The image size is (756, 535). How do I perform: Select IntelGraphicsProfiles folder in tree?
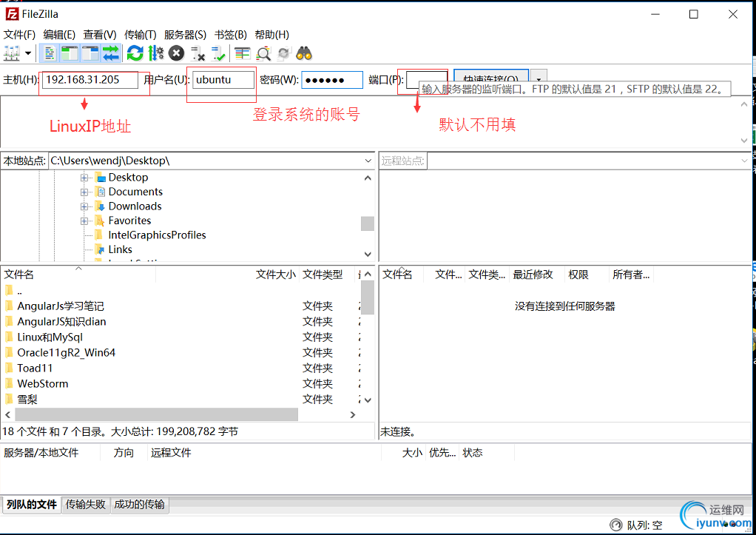pos(157,235)
